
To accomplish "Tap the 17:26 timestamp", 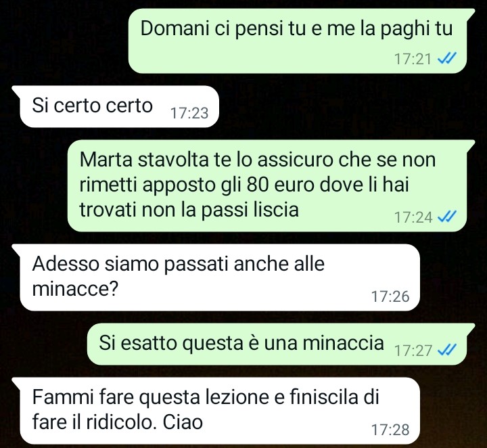I will pyautogui.click(x=390, y=296).
